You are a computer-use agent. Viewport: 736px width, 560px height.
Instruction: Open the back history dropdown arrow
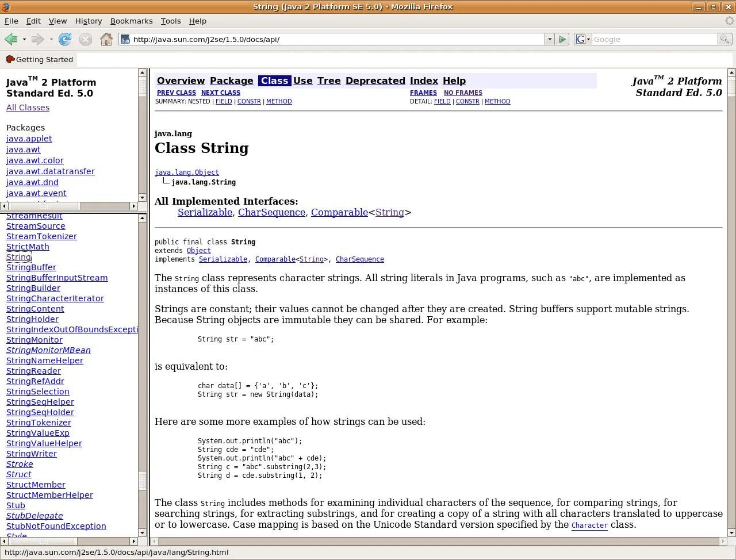pyautogui.click(x=24, y=40)
